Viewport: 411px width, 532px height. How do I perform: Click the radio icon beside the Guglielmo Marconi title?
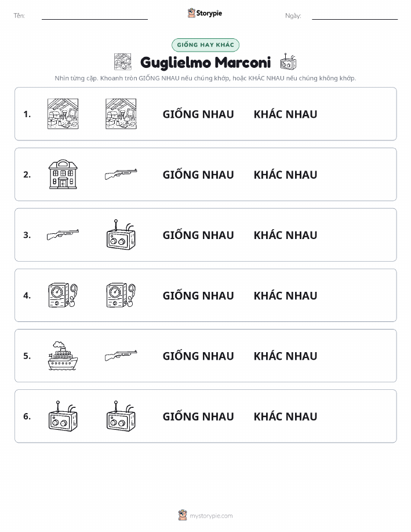click(x=288, y=61)
